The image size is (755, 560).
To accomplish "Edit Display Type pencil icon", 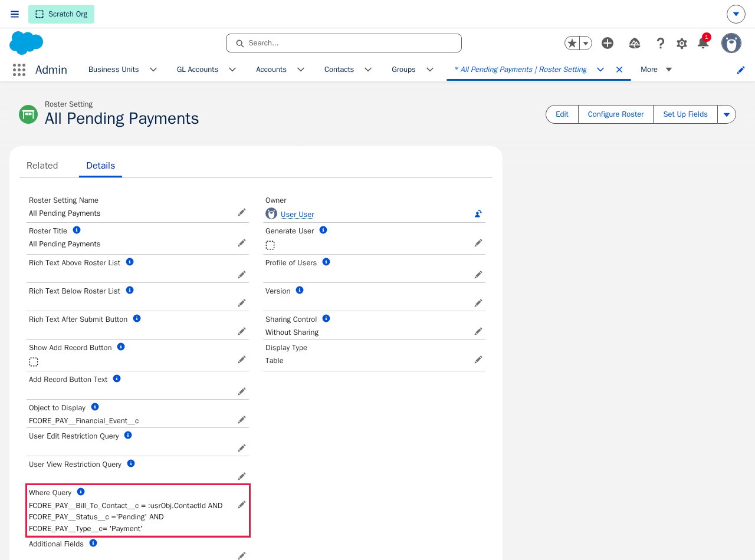I will coord(478,360).
